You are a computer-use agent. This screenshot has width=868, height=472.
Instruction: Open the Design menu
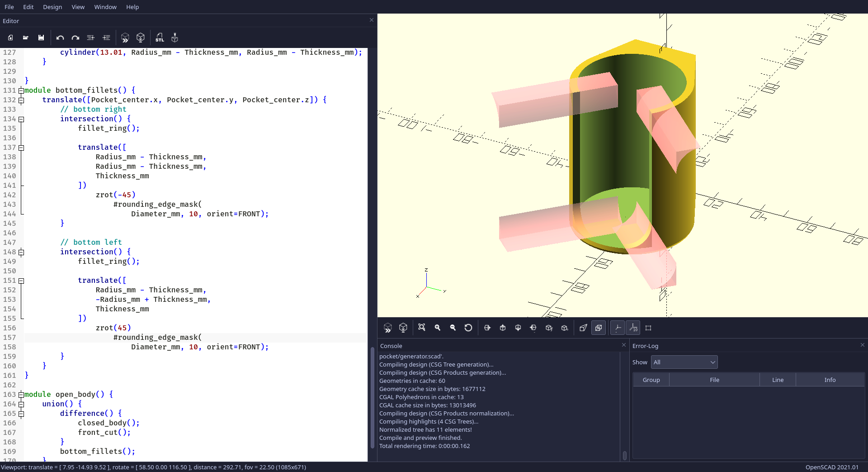52,7
